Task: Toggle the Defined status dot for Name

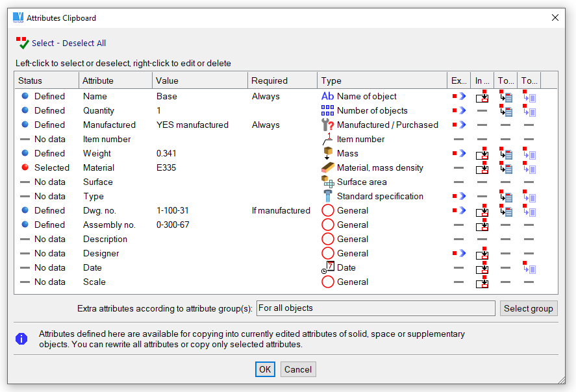Action: pyautogui.click(x=25, y=96)
